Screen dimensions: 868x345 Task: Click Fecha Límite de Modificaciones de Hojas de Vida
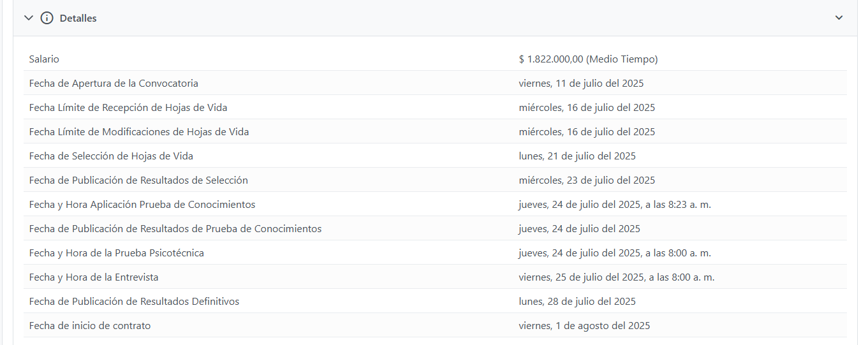click(139, 132)
